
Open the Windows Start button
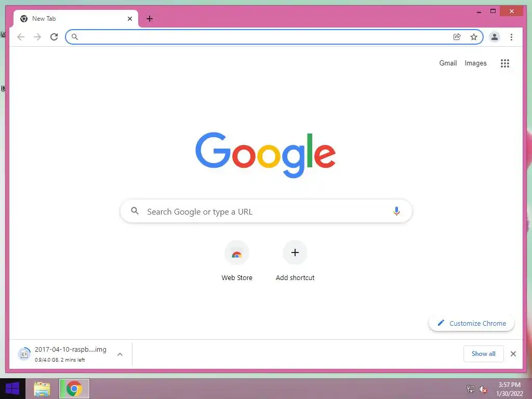tap(12, 389)
